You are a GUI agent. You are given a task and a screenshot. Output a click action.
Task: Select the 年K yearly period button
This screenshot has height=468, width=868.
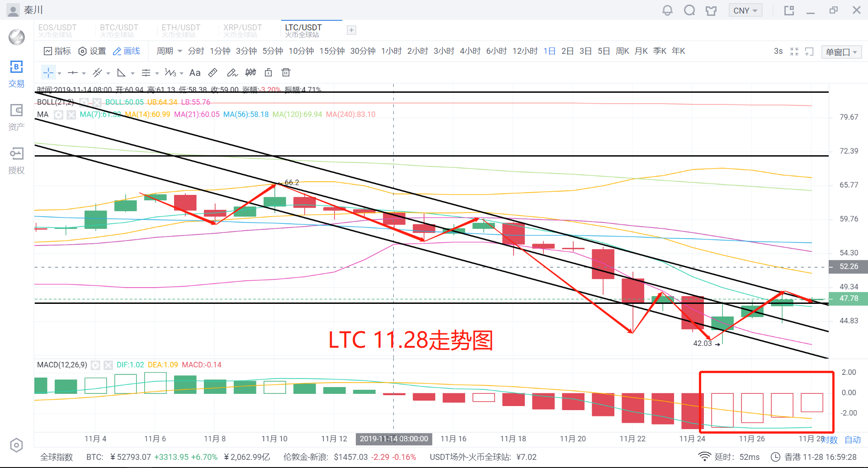[x=678, y=51]
